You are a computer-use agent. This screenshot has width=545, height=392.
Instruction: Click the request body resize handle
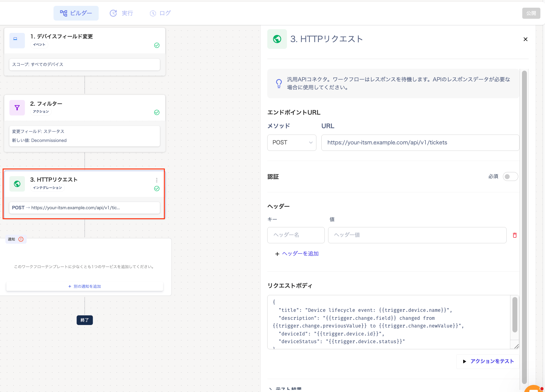click(516, 346)
